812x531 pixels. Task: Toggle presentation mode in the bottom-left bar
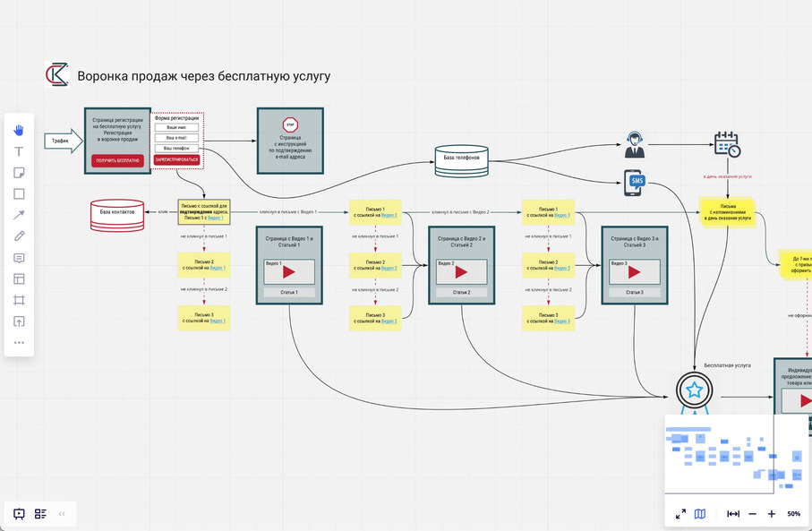(19, 514)
